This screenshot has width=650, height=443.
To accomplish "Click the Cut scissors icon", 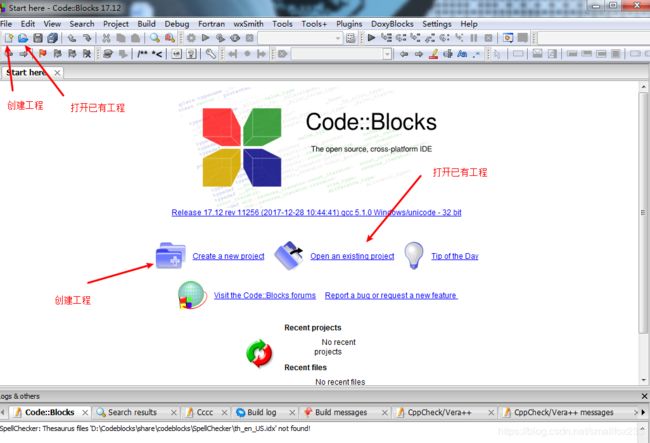I will (x=106, y=38).
